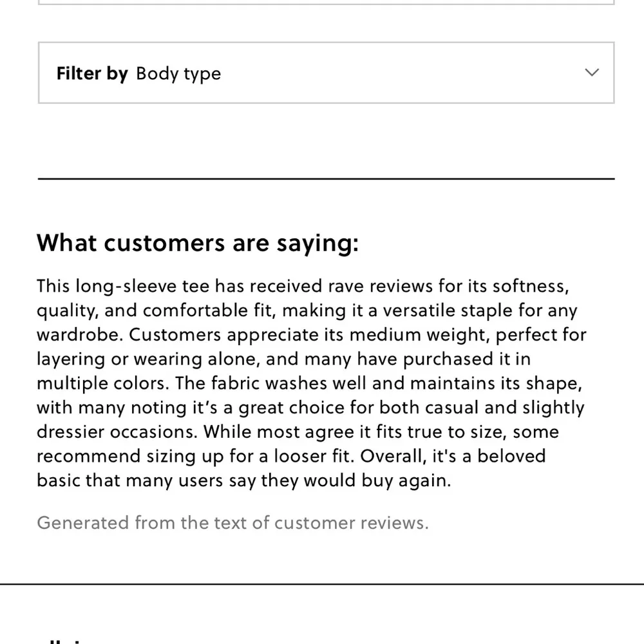
Task: Select the "Body type" filter text
Action: [x=178, y=74]
